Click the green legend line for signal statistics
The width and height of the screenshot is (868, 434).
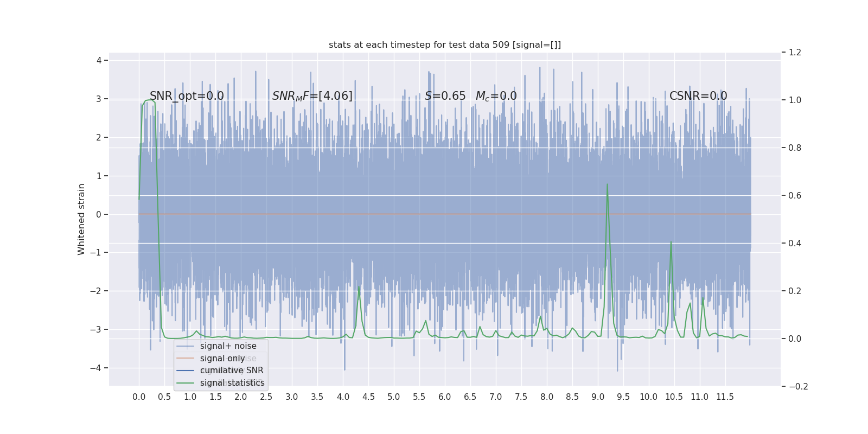[x=186, y=383]
